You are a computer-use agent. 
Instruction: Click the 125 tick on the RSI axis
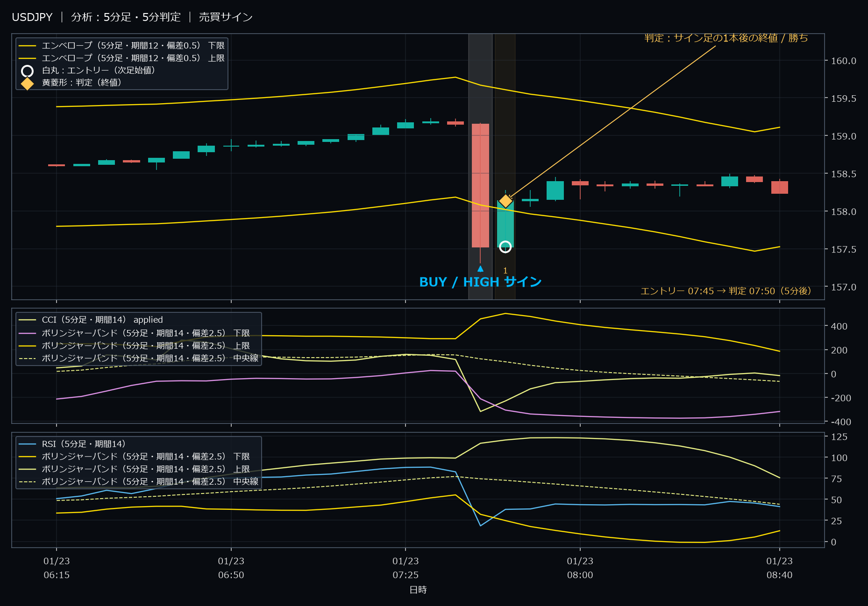pos(839,437)
